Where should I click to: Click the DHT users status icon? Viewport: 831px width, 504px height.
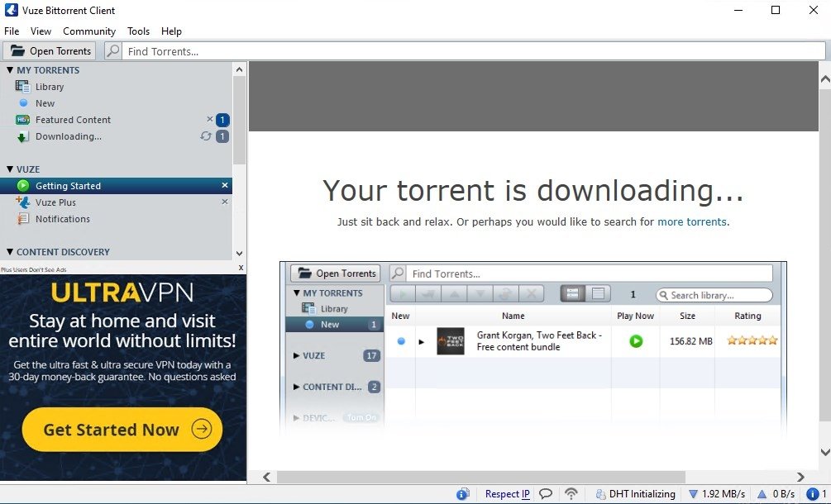tap(600, 494)
